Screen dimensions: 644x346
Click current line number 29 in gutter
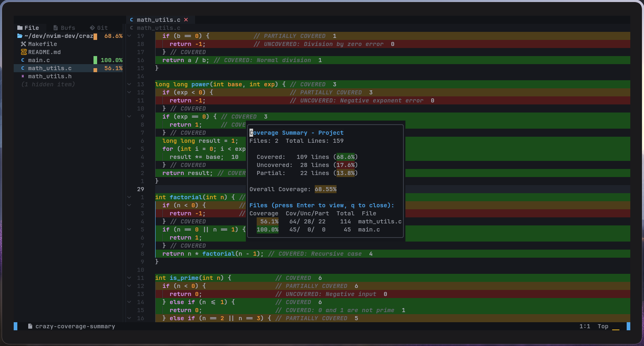coord(140,189)
